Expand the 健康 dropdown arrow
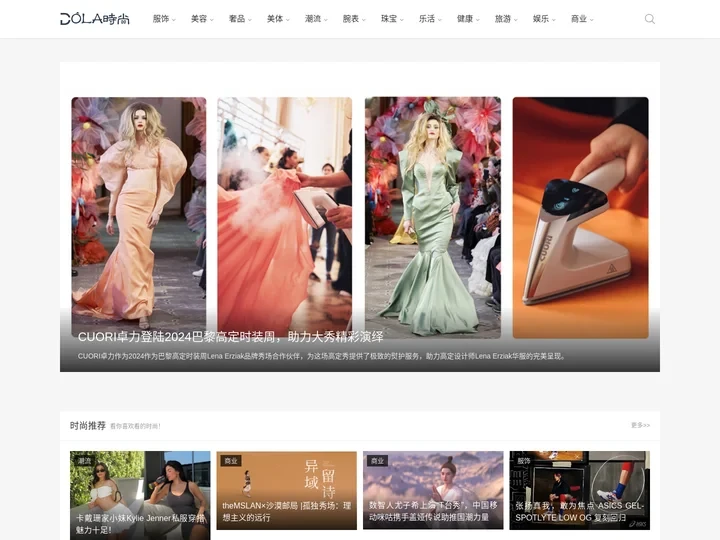 (x=478, y=20)
